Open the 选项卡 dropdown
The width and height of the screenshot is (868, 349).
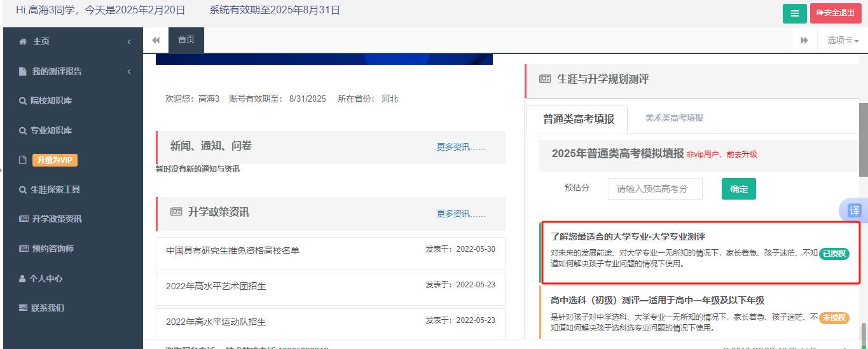tap(843, 41)
